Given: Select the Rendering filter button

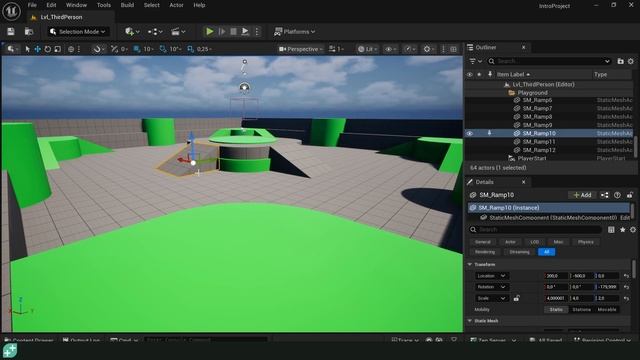Looking at the screenshot, I should coord(485,252).
